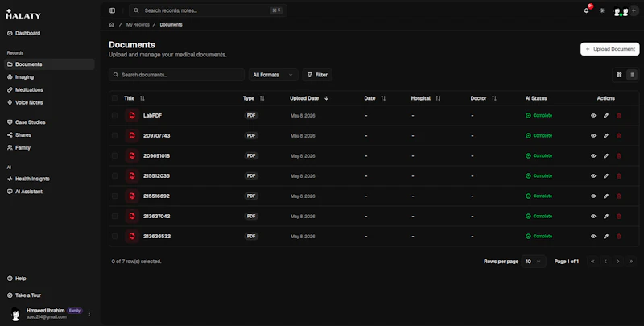Viewport: 644px width, 326px height.
Task: Sort by Hospital column
Action: [426, 98]
